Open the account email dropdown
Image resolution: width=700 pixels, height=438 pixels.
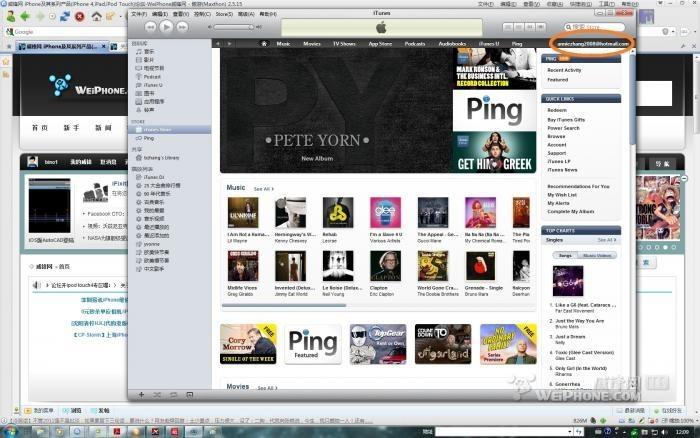tap(592, 44)
